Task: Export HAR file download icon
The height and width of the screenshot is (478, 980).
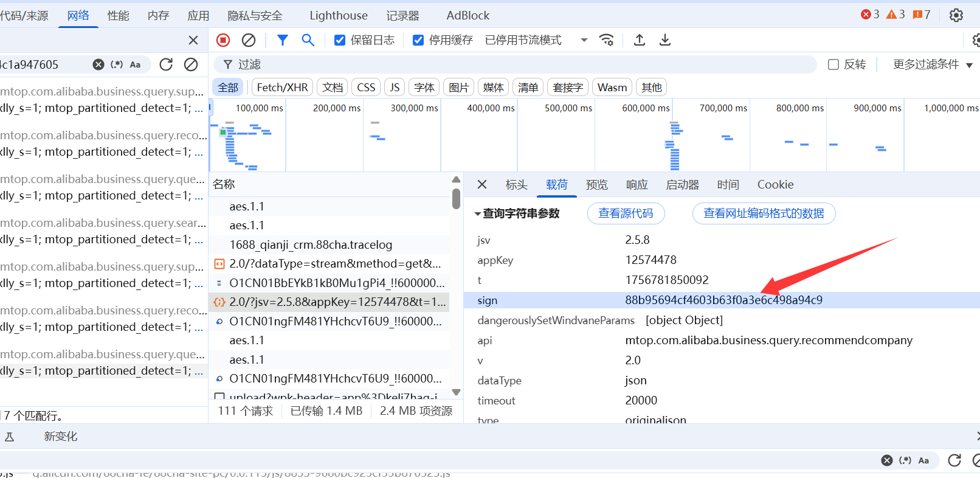Action: (665, 40)
